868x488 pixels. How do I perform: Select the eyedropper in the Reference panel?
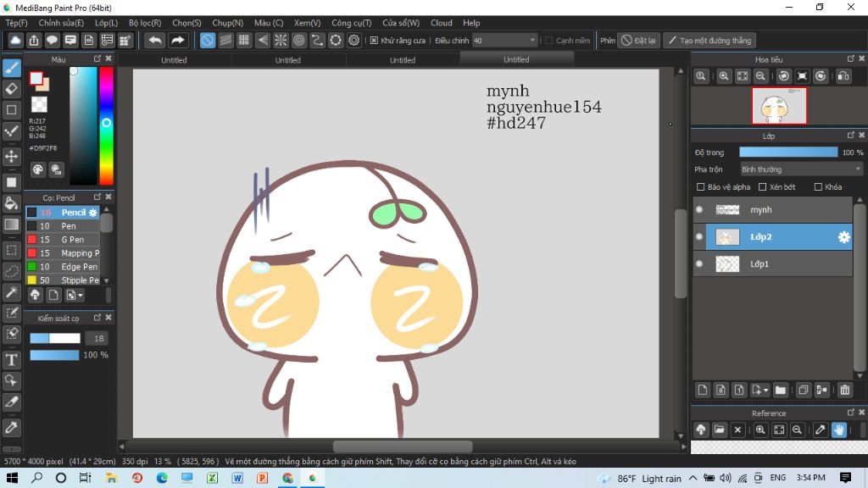point(821,430)
